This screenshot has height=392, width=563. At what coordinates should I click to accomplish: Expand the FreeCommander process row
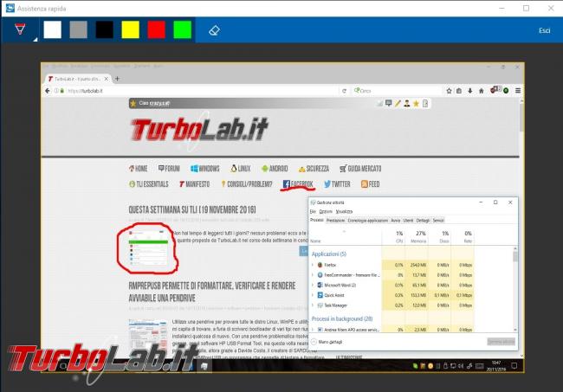click(313, 274)
